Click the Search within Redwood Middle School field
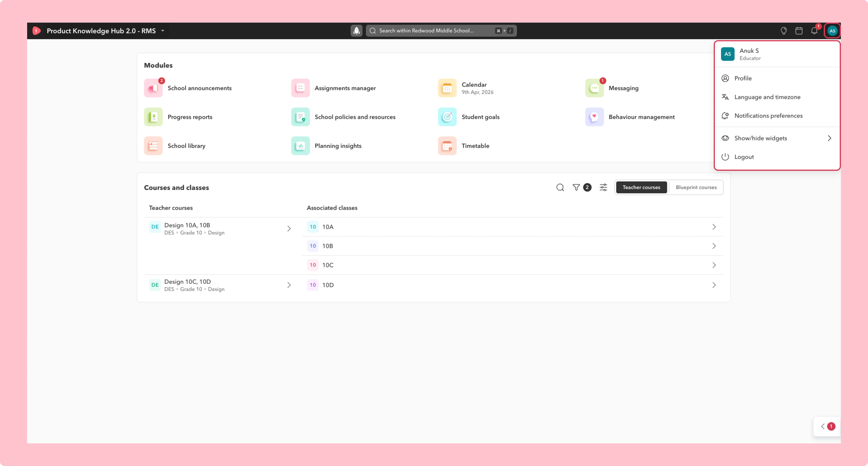 click(x=441, y=31)
